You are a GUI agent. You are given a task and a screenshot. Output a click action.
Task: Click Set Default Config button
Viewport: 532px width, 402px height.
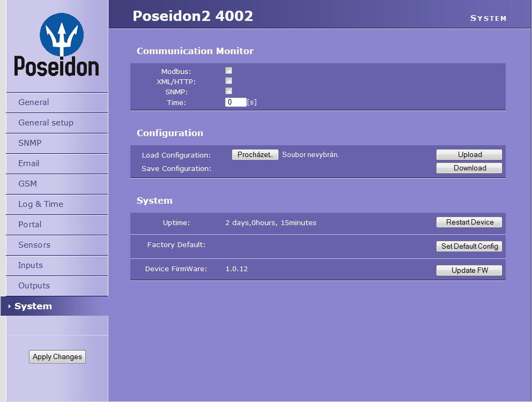pos(469,246)
